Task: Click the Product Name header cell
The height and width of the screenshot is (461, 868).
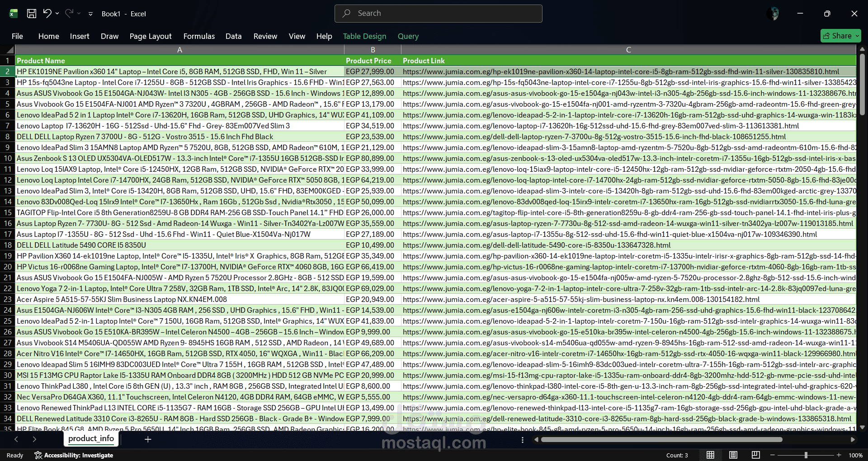Action: (179, 61)
